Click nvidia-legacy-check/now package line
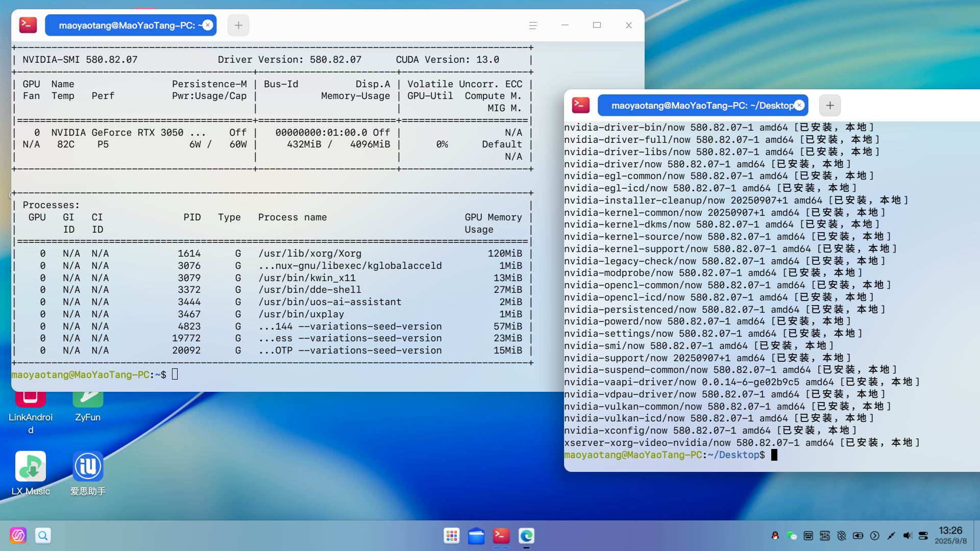The width and height of the screenshot is (980, 551). (725, 261)
